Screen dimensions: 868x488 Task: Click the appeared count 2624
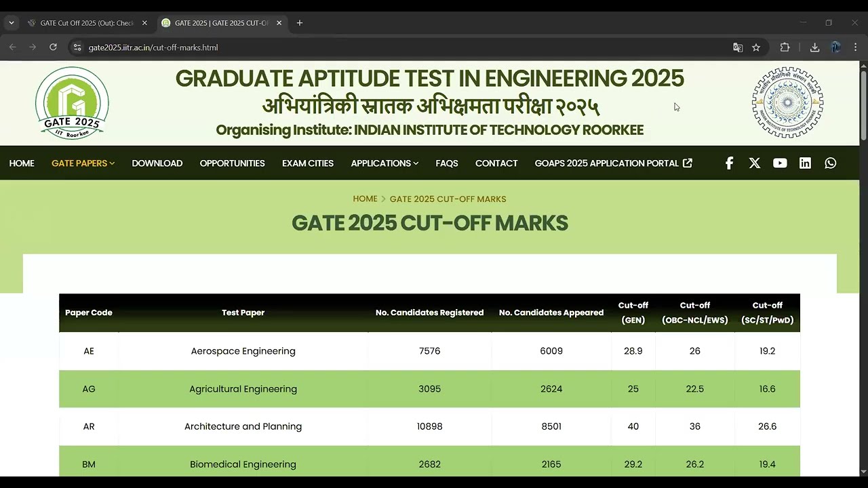pos(551,389)
